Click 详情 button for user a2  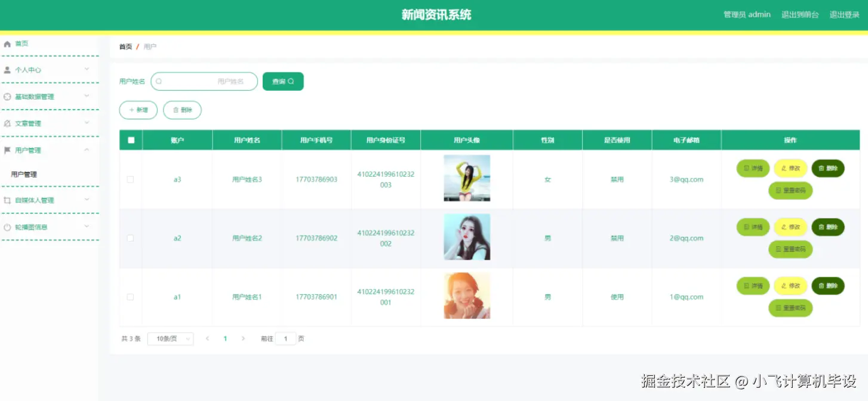(753, 227)
